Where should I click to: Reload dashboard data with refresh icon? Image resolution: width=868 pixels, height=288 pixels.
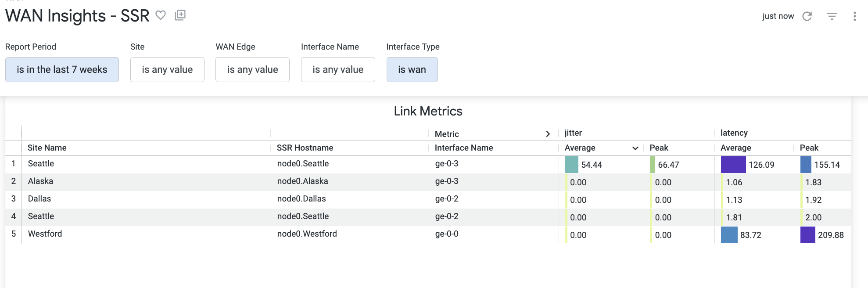click(x=807, y=16)
